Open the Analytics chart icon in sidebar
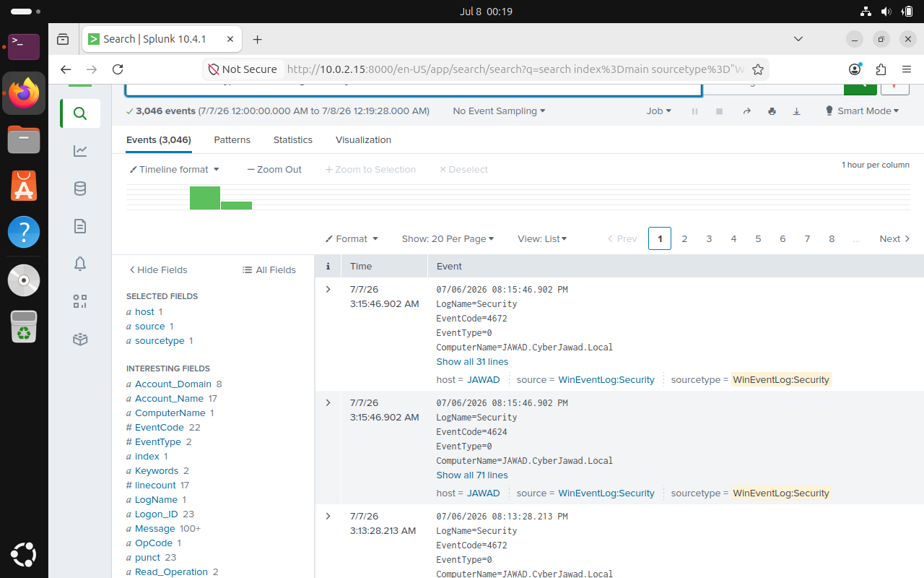 pyautogui.click(x=80, y=151)
